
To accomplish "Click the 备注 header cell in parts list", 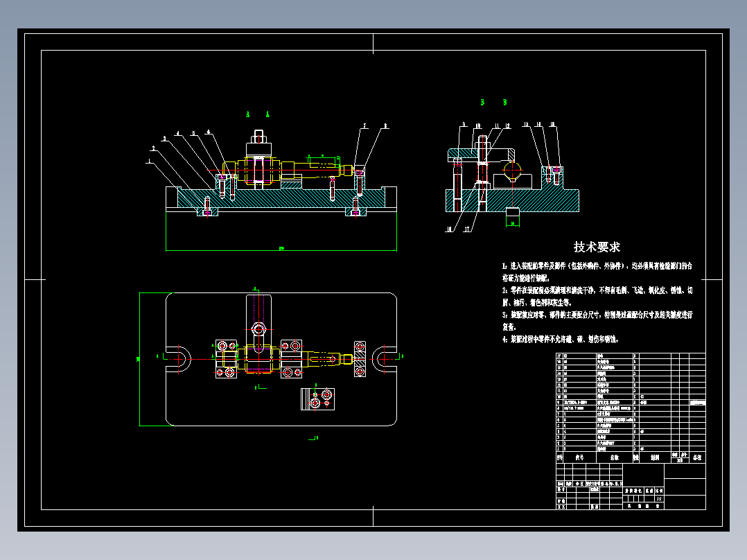I will (697, 457).
